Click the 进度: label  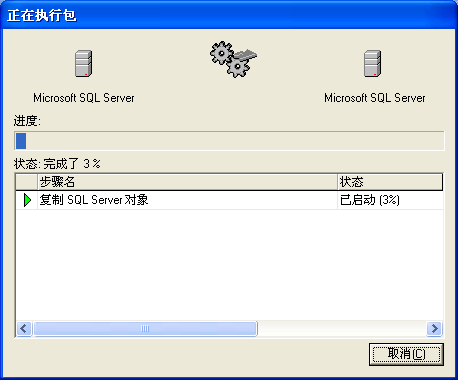(x=27, y=121)
